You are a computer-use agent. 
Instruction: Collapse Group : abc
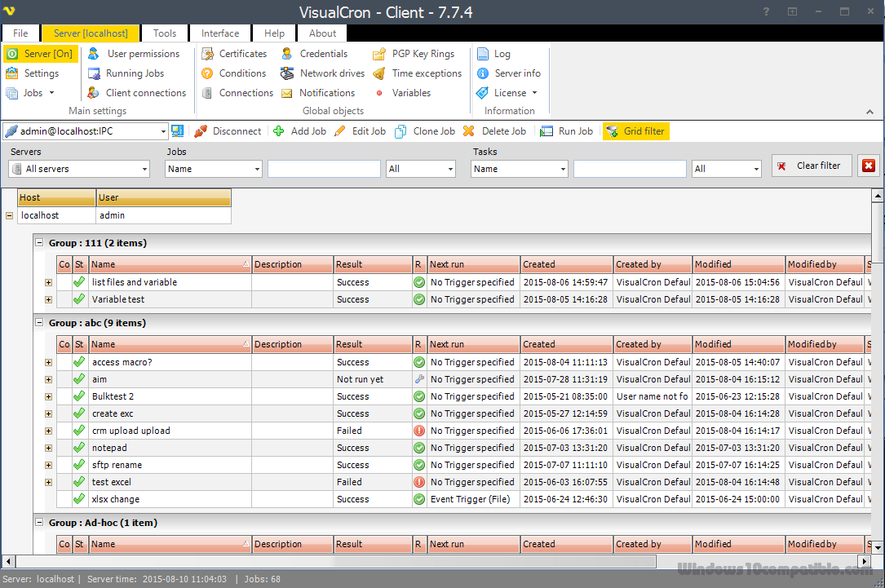click(39, 323)
